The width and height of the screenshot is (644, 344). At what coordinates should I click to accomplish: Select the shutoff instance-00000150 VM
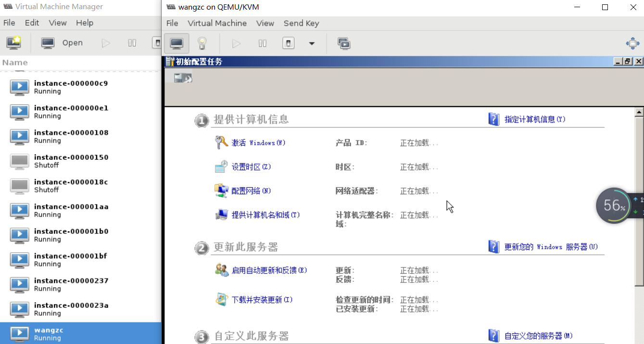tap(72, 160)
